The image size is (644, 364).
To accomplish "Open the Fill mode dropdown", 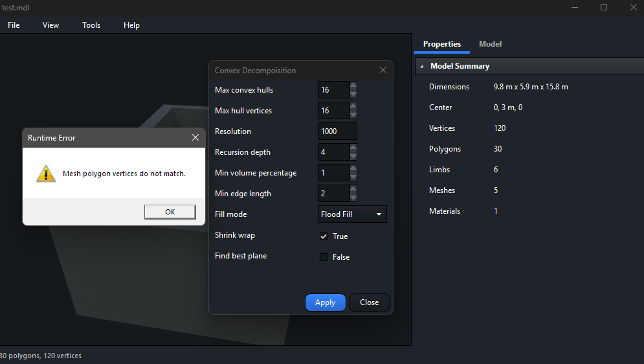I will pyautogui.click(x=353, y=214).
